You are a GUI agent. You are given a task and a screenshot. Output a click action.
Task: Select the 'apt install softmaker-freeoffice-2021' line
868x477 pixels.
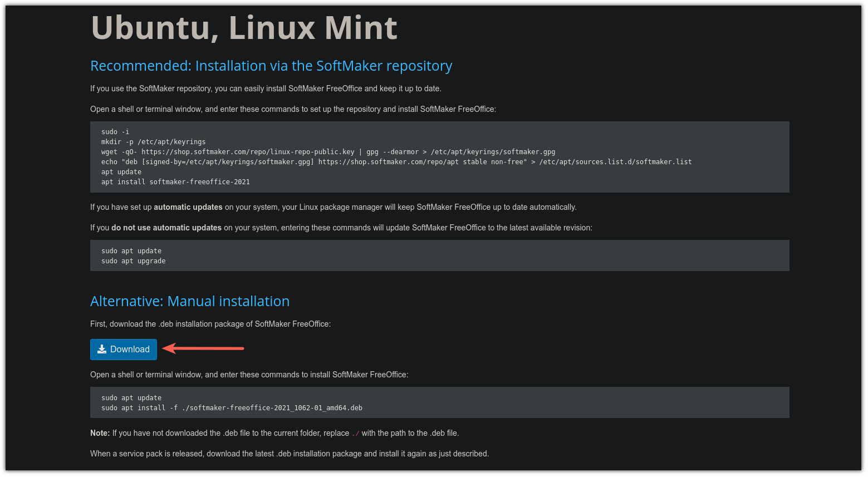point(175,181)
